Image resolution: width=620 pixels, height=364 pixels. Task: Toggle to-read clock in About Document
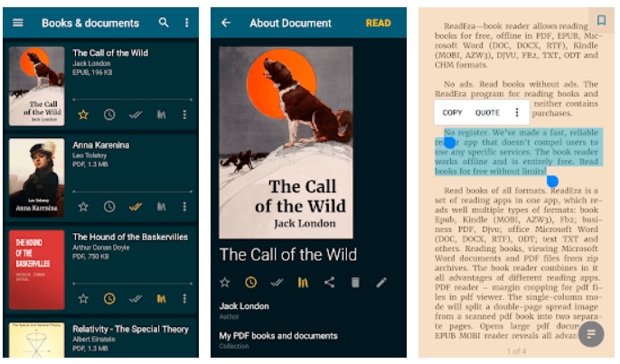250,283
